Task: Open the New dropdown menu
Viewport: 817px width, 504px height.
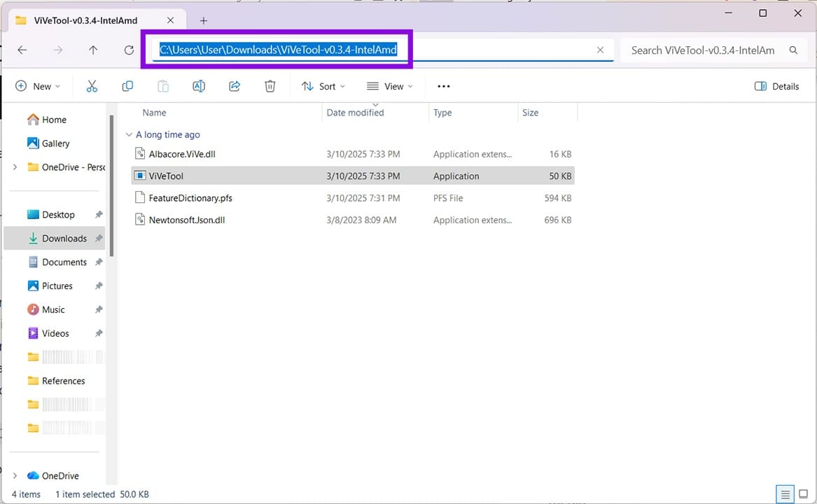Action: 38,87
